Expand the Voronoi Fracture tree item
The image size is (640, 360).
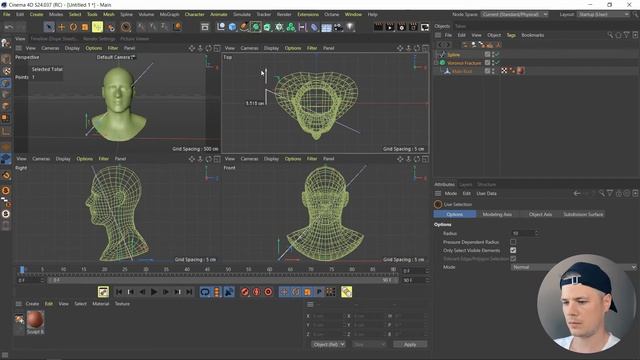(436, 63)
